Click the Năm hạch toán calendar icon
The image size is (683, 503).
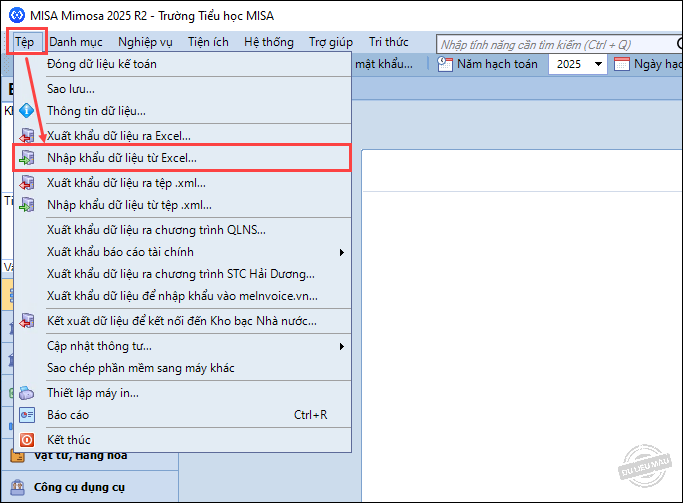coord(445,64)
